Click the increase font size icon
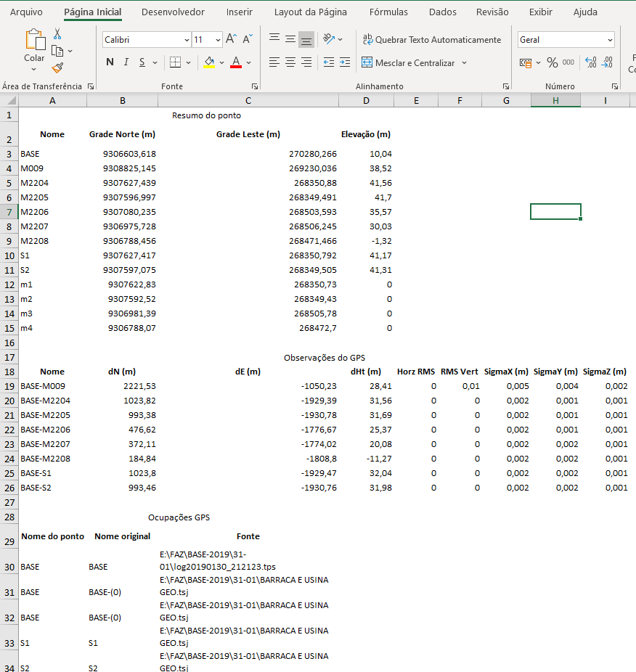Image resolution: width=636 pixels, height=672 pixels. click(x=231, y=39)
